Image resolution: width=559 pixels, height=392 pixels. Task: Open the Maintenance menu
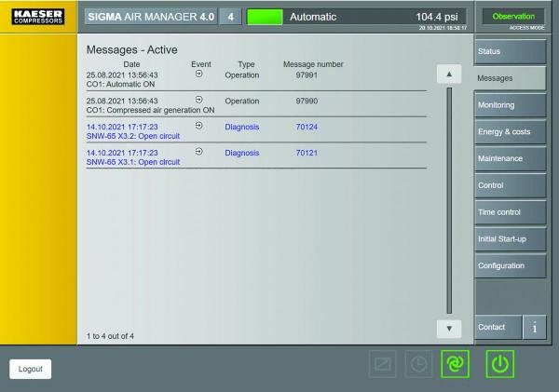click(511, 158)
